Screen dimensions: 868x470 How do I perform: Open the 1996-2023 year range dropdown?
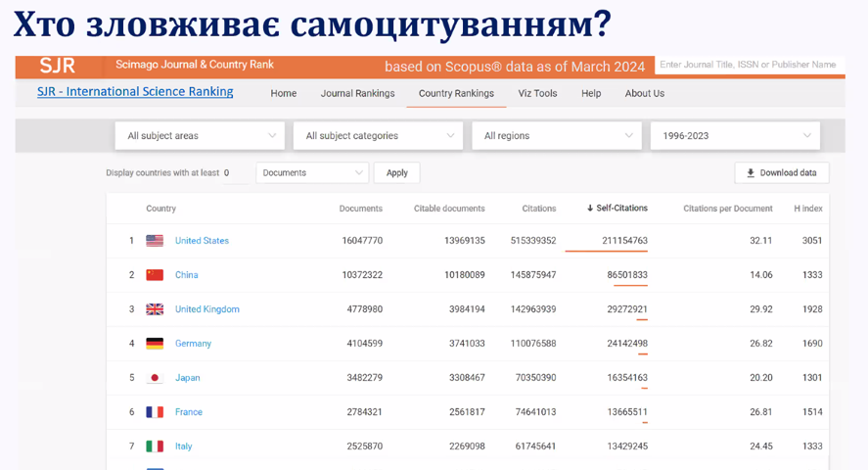pos(735,136)
